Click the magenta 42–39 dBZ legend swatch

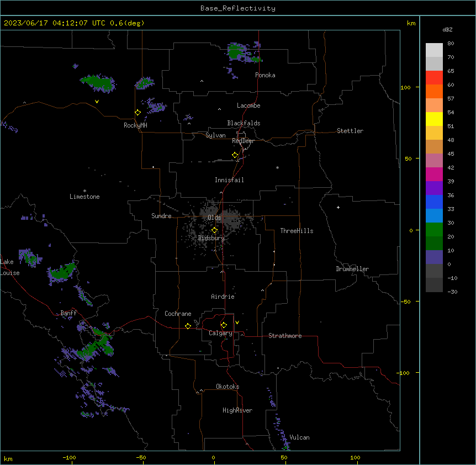point(434,174)
